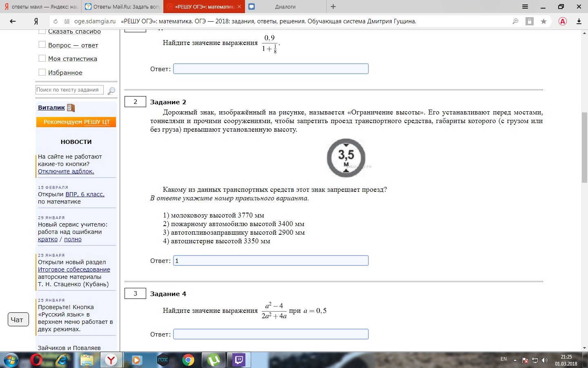Screen dimensions: 588x368
Task: Click the Рекомендуем РЕШУ ЦТ banner
Action: (x=76, y=122)
